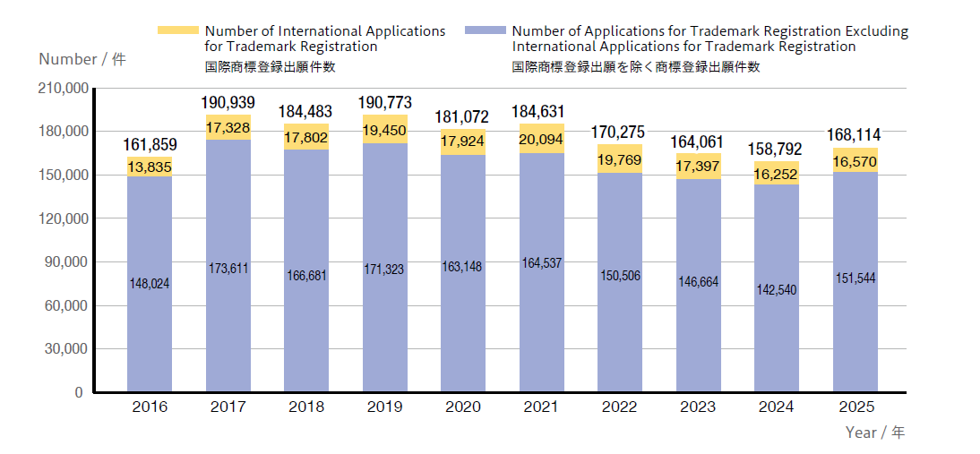Select the purple 2020 bar labeled 163,148
Viewport: 980px width, 454px height.
(x=463, y=267)
